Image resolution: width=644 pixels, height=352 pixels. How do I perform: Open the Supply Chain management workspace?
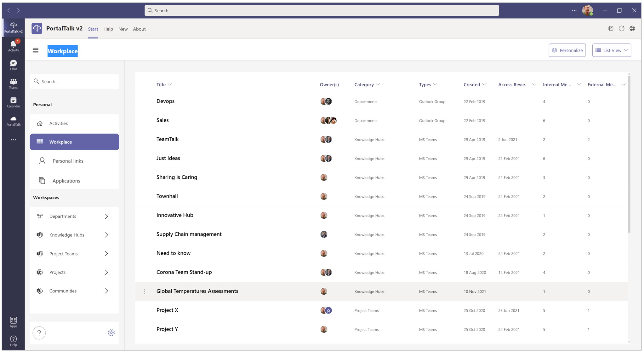click(189, 234)
